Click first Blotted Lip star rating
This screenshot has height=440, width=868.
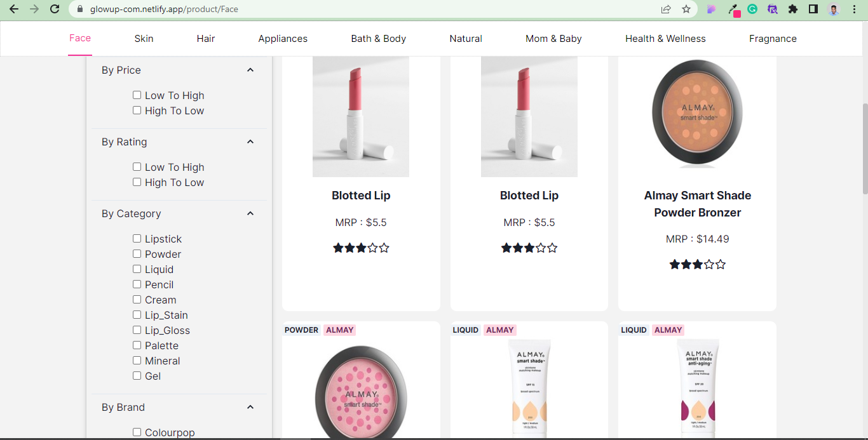[x=361, y=248]
